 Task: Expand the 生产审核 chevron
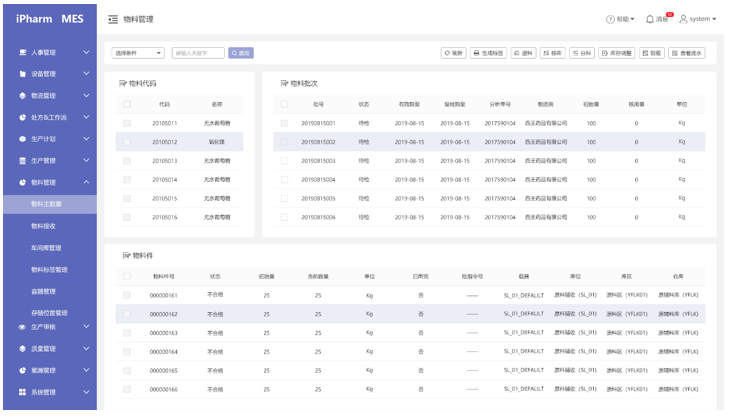point(86,327)
